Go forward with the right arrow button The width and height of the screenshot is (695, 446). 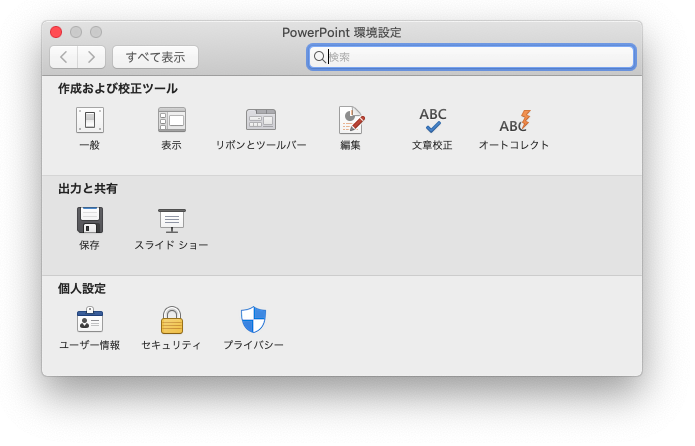click(91, 57)
